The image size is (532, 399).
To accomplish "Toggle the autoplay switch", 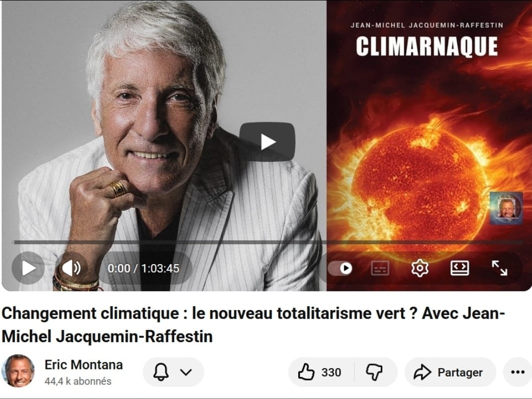I will tap(340, 268).
